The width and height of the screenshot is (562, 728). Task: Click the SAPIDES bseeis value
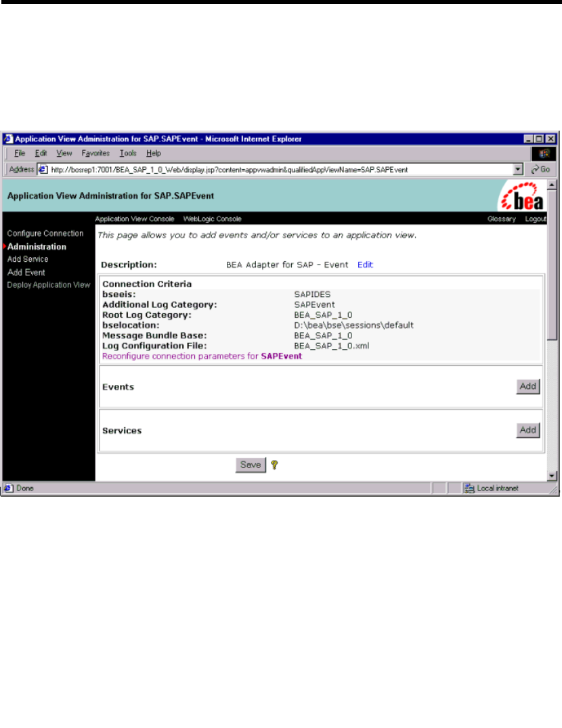(312, 294)
